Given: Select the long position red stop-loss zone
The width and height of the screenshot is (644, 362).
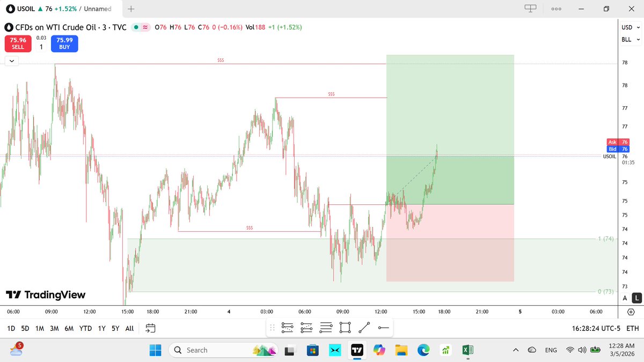Looking at the screenshot, I should click(x=450, y=242).
